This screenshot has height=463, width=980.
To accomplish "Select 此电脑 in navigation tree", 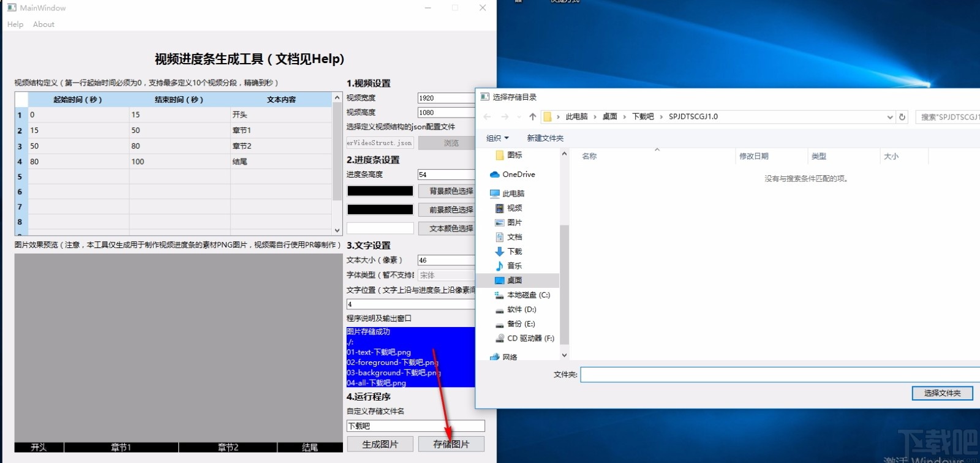I will (513, 194).
